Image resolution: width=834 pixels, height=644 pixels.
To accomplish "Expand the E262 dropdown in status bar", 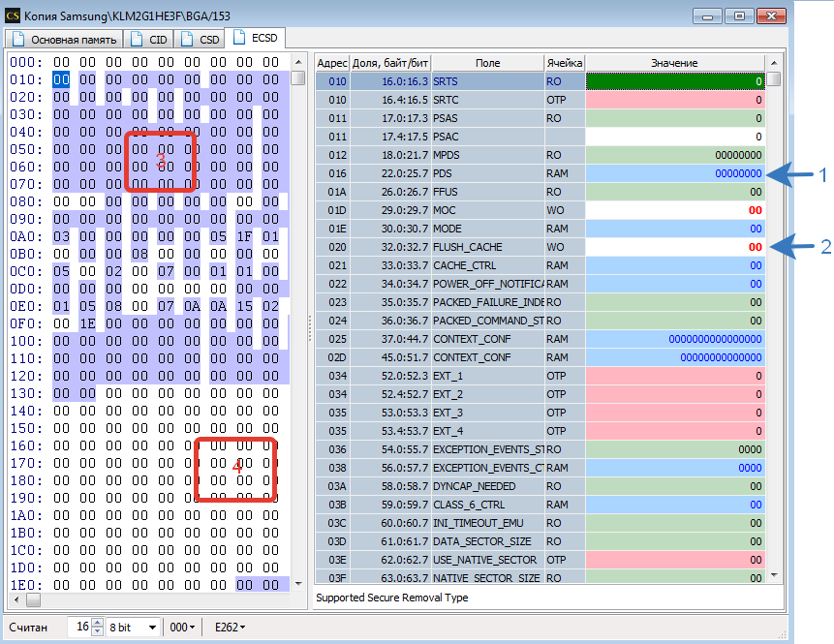I will tap(230, 628).
